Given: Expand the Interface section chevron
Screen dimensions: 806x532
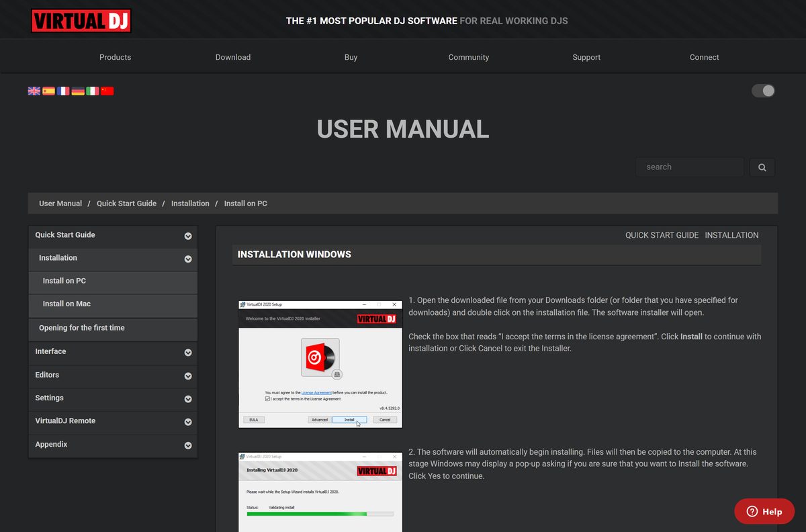Looking at the screenshot, I should 188,352.
